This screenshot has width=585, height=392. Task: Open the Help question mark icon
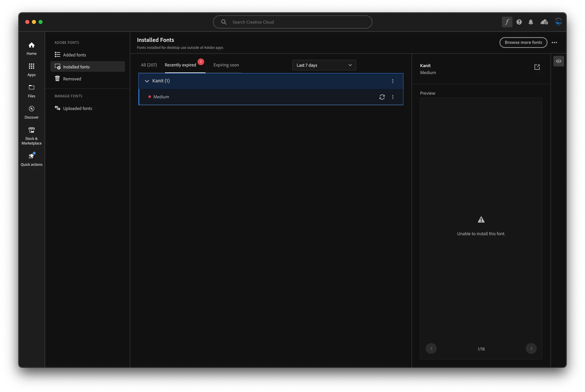tap(519, 22)
